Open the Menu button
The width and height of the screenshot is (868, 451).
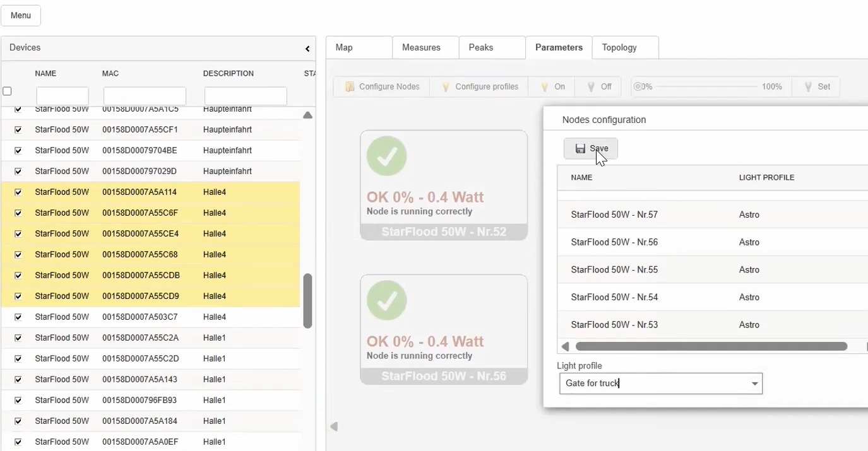[21, 16]
